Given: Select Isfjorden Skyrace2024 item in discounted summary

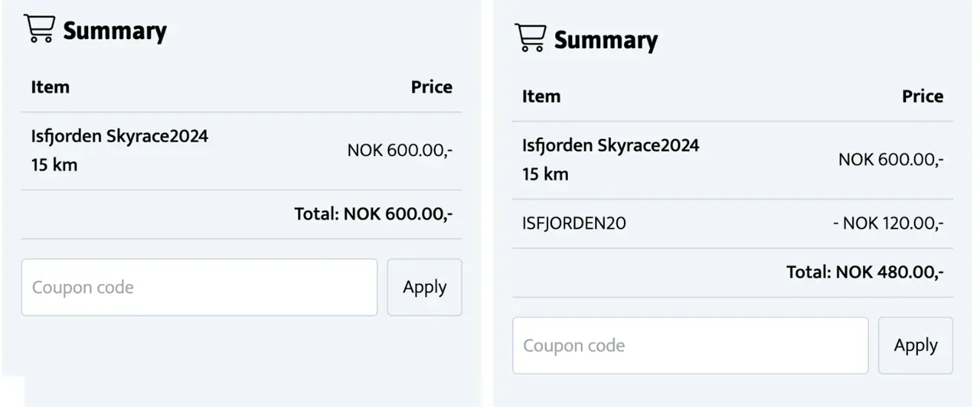Looking at the screenshot, I should click(x=610, y=146).
